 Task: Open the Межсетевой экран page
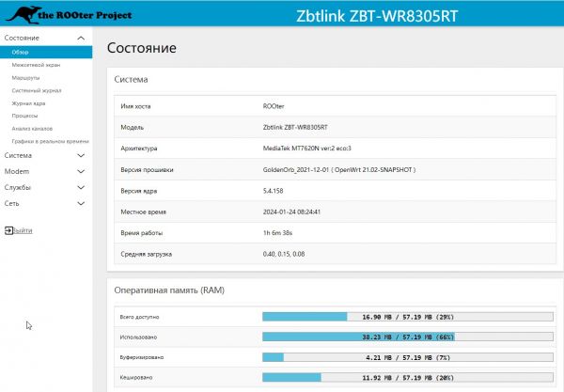[x=36, y=65]
